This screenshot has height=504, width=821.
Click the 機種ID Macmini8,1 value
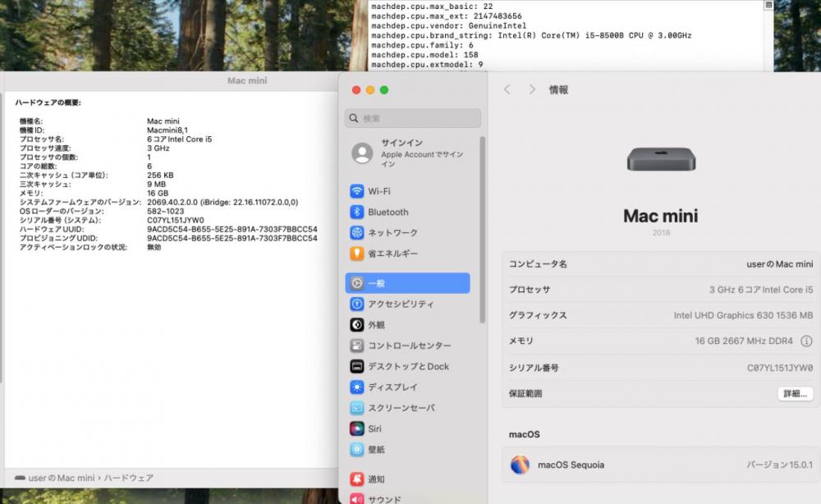pos(167,131)
